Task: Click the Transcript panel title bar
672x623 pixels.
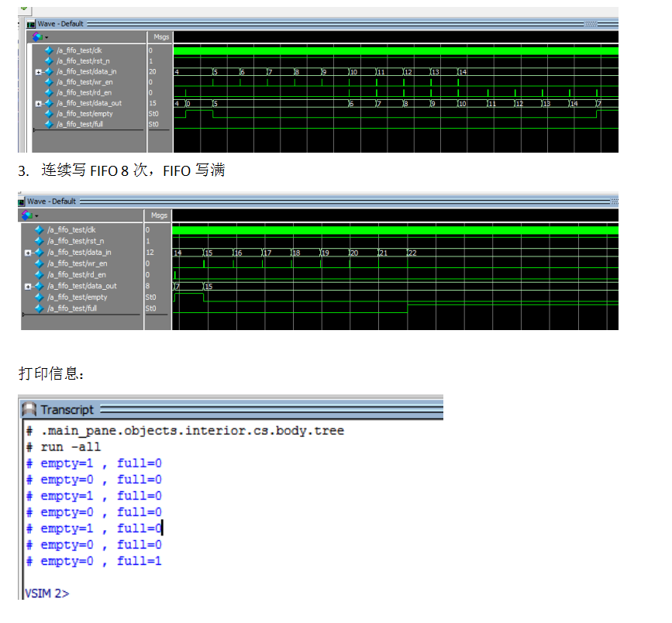Action: 233,409
